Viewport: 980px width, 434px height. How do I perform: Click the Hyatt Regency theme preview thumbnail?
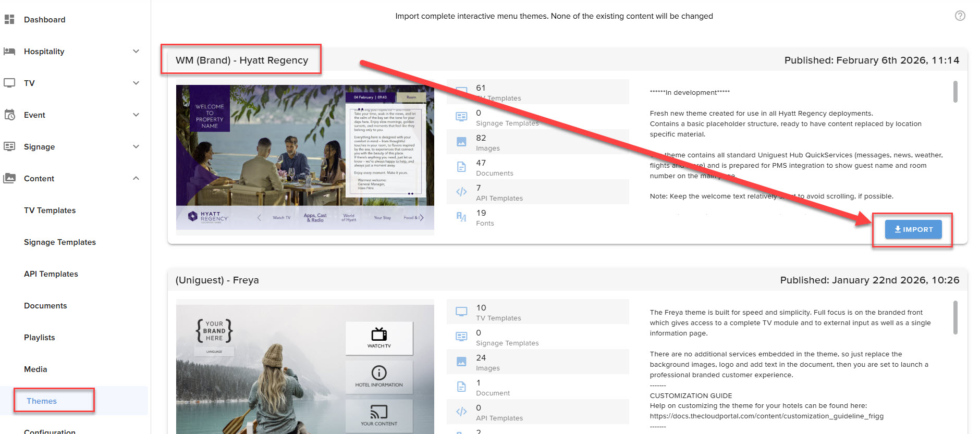[x=305, y=156]
